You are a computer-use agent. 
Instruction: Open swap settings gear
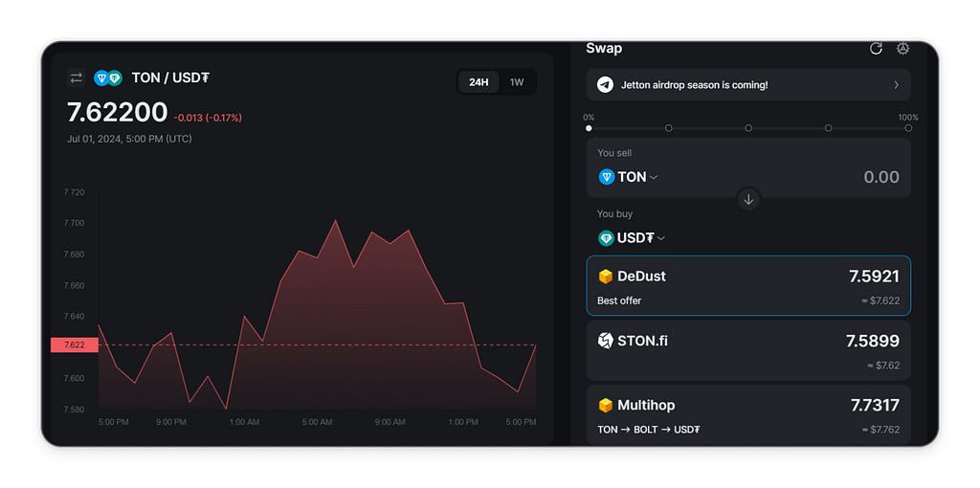[x=902, y=49]
